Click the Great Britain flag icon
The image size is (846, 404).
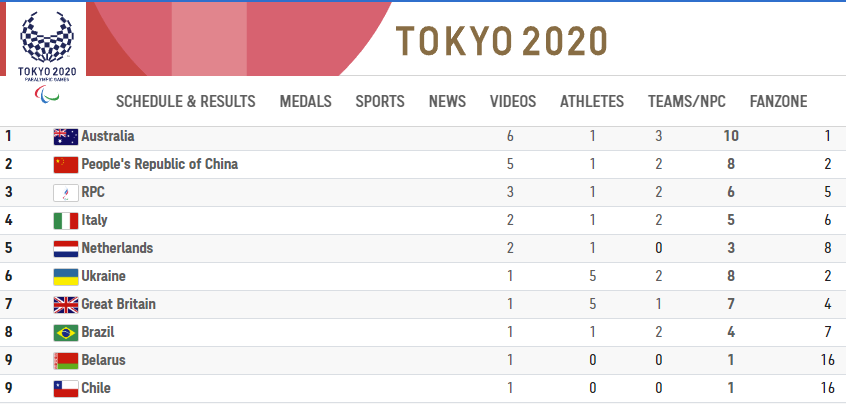click(x=66, y=305)
